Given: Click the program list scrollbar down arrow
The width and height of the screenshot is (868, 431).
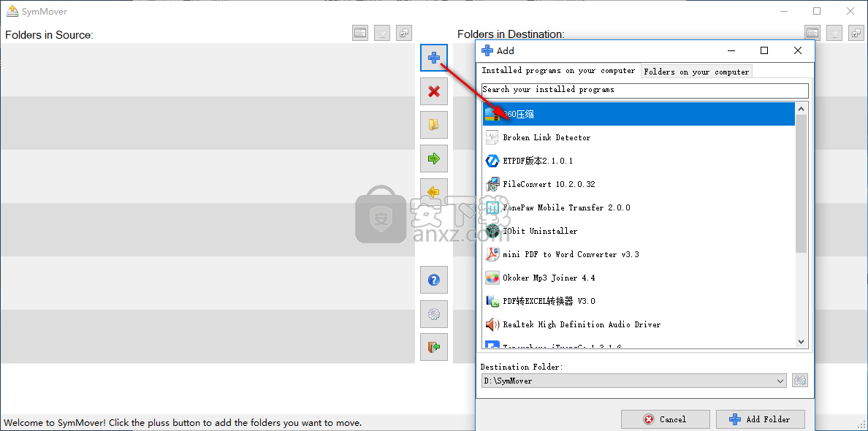Looking at the screenshot, I should (x=802, y=342).
